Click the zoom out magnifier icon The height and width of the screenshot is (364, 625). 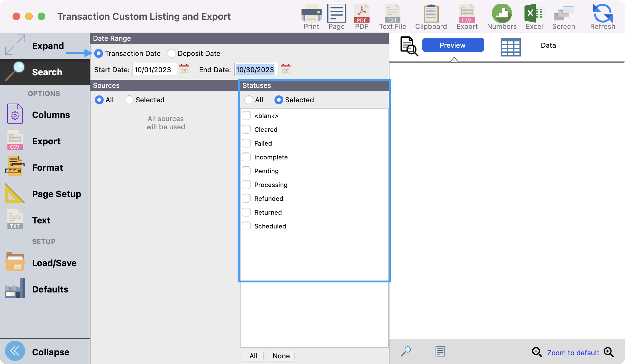[537, 352]
